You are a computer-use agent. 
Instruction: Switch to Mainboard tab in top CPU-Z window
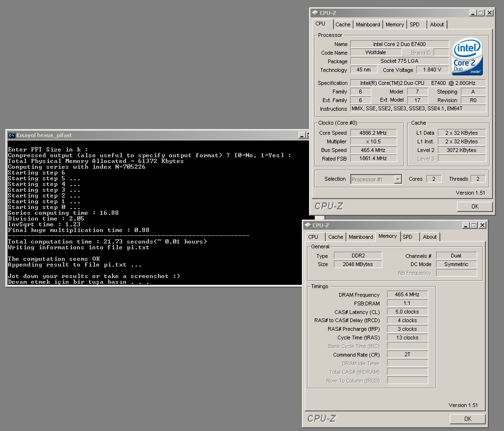(x=368, y=24)
